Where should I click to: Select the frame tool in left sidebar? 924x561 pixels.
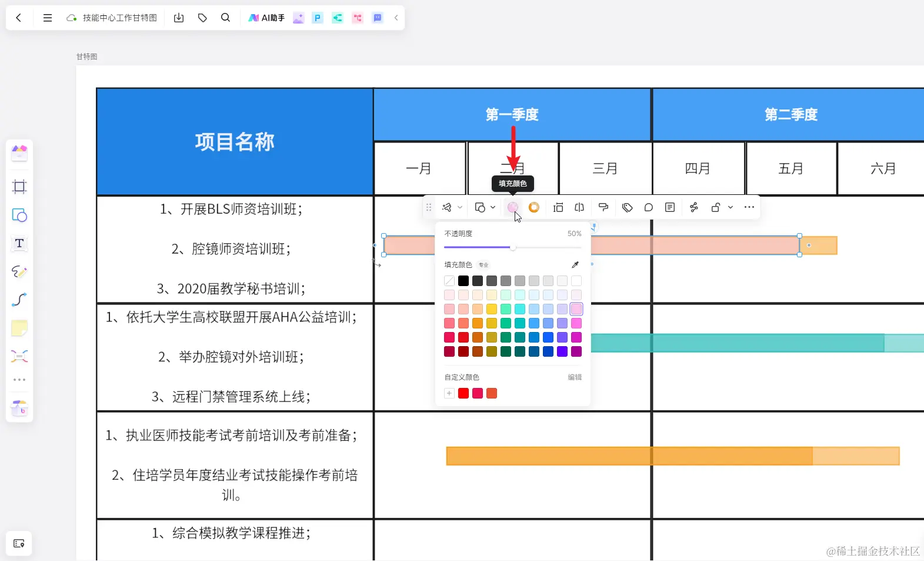coord(19,187)
